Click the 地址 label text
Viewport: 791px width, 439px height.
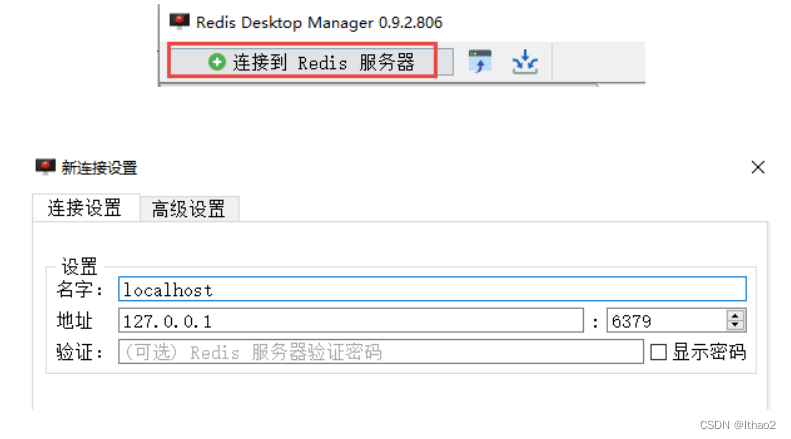click(75, 321)
